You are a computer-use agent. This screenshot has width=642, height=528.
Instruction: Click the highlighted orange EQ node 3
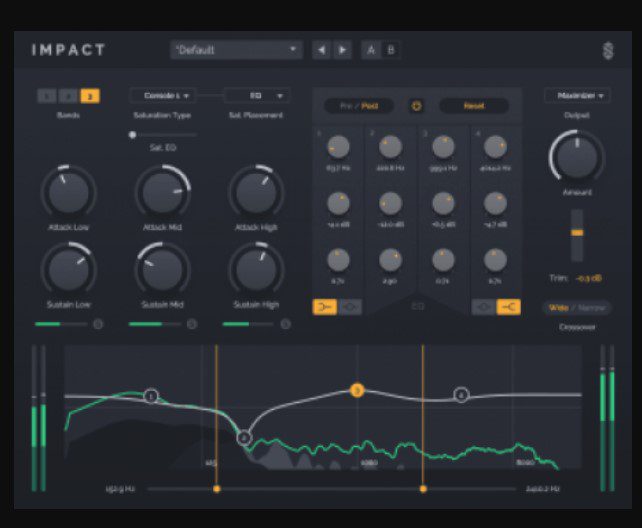coord(357,390)
